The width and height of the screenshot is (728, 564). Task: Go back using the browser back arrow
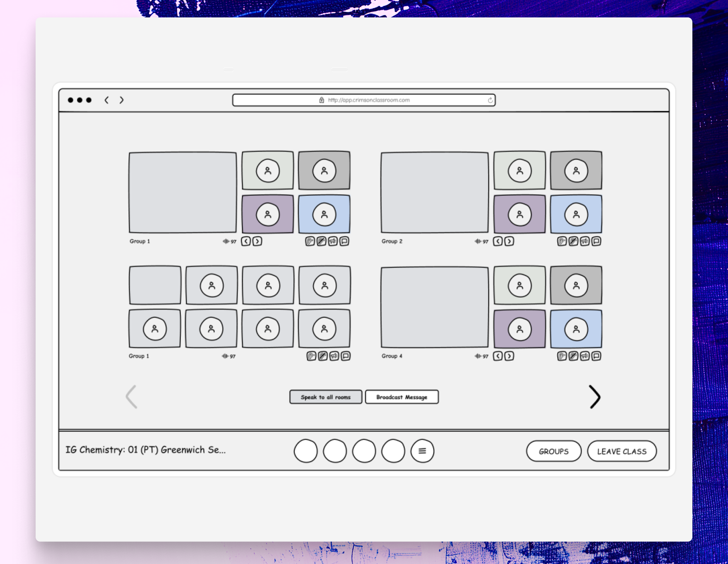106,100
